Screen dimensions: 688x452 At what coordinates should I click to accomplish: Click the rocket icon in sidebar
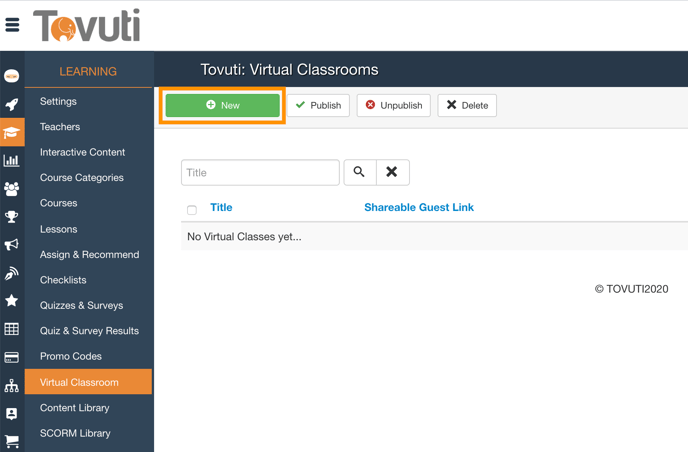(x=12, y=104)
